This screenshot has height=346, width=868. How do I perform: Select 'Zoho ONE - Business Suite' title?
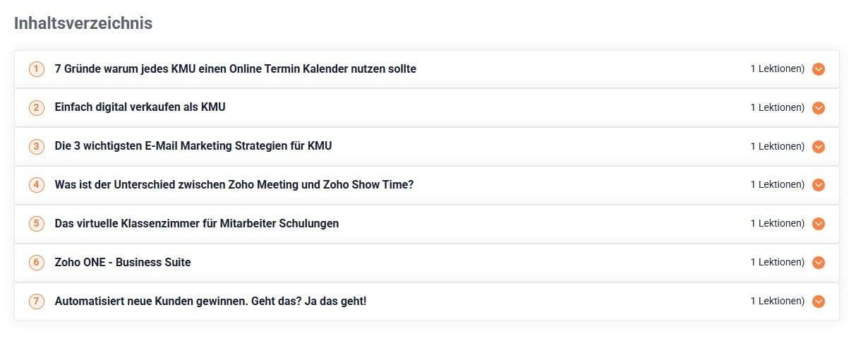pyautogui.click(x=123, y=263)
